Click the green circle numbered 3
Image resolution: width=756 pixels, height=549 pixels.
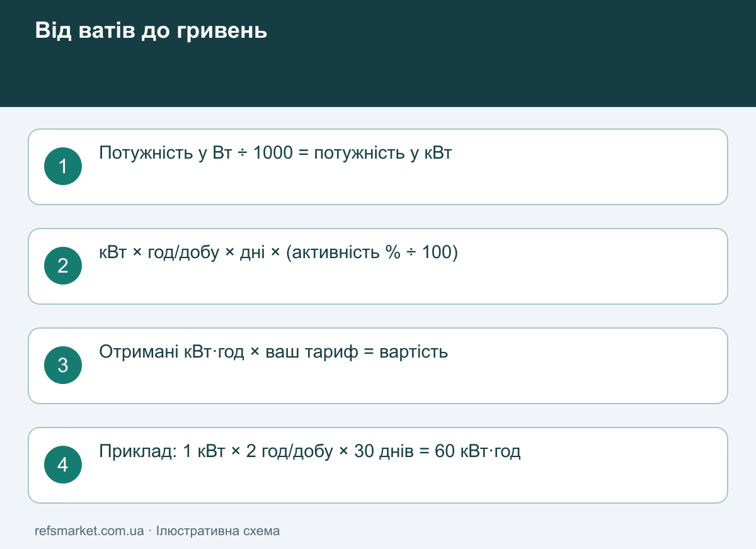coord(63,365)
